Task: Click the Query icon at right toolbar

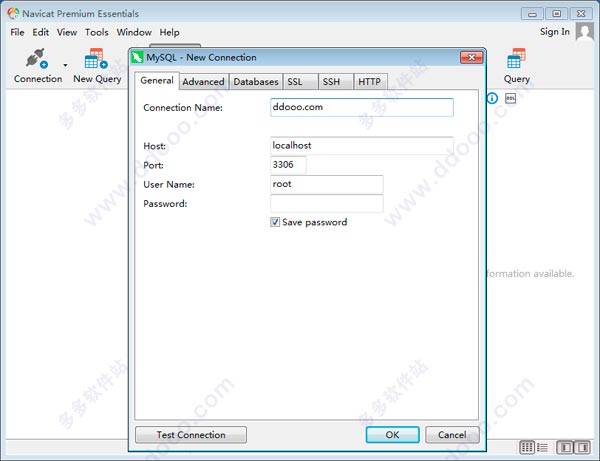Action: coord(517,66)
